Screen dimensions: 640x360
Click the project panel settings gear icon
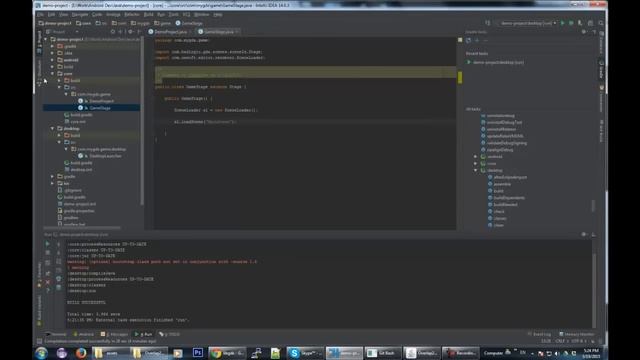(130, 32)
